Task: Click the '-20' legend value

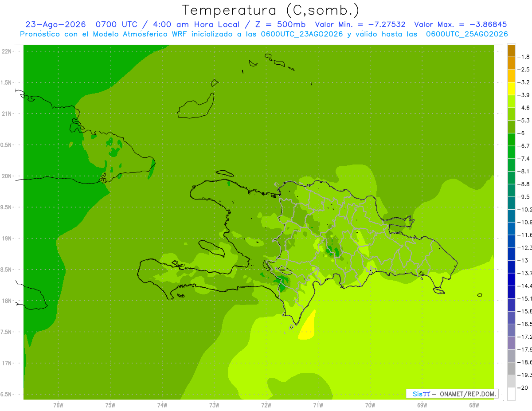Action: click(x=523, y=388)
